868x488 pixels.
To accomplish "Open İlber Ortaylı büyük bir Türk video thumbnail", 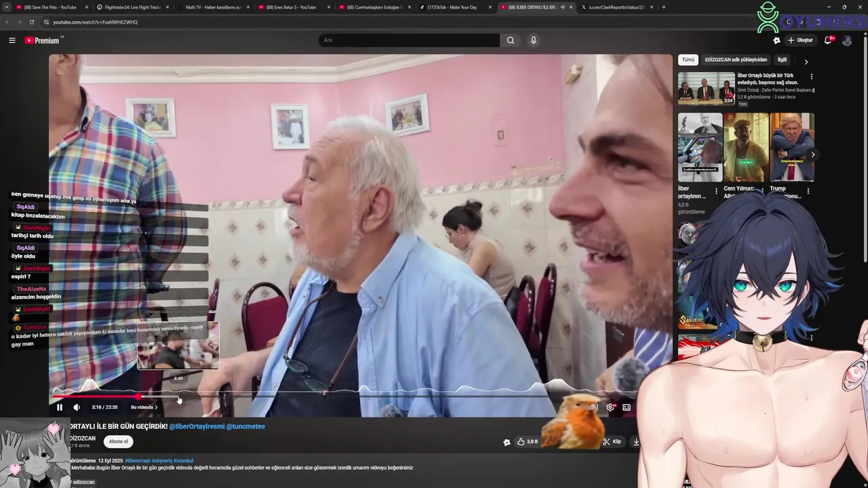I will (707, 89).
